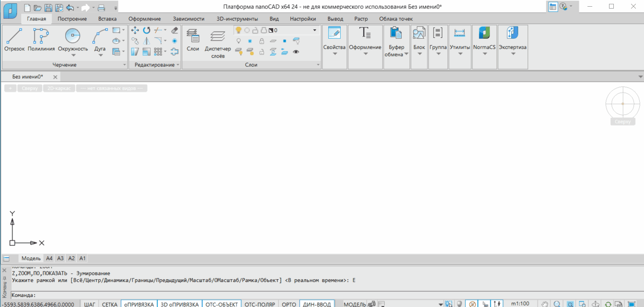
Task: Click the view compass Сверху widget
Action: 622,103
